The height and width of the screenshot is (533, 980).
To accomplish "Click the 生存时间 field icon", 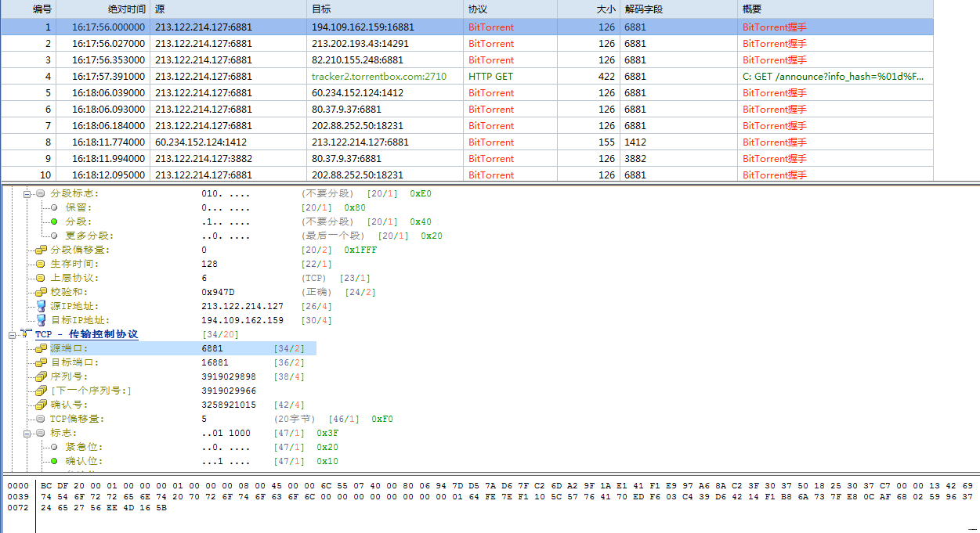I will [41, 264].
